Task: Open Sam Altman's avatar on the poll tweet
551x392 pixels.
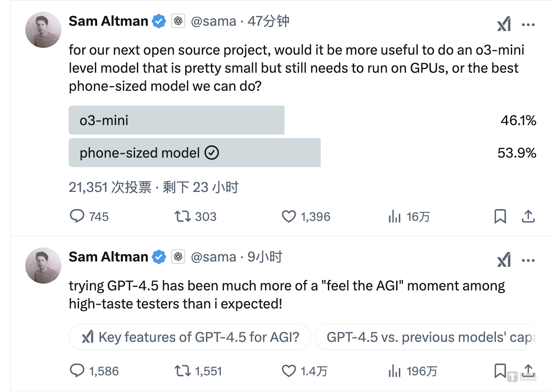Action: click(x=43, y=30)
